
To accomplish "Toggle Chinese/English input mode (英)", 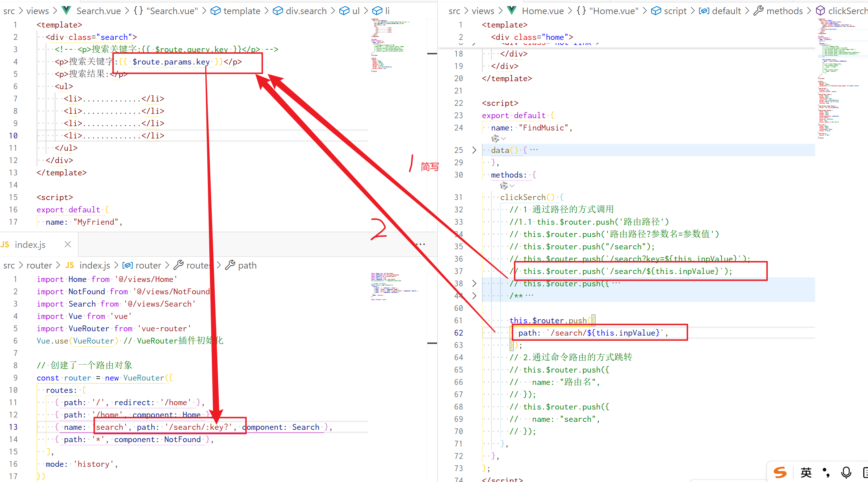I will tap(806, 472).
